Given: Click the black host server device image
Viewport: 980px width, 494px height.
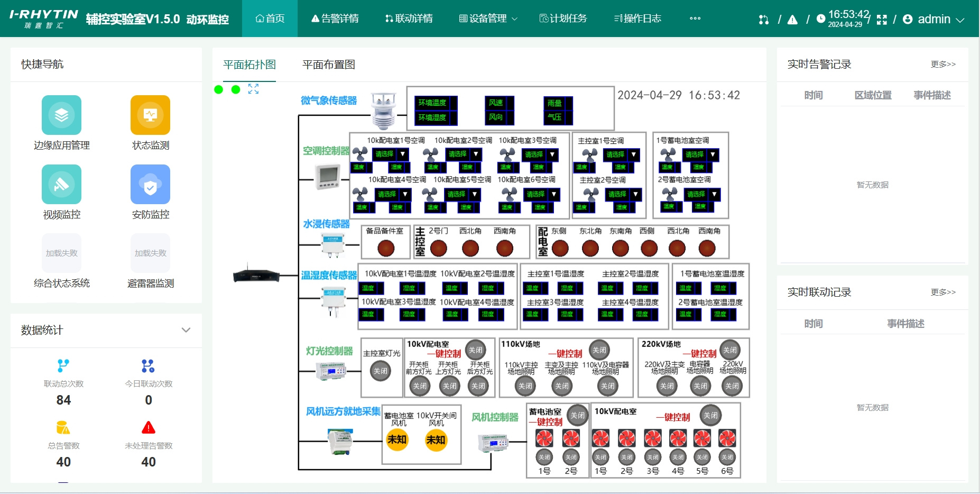Looking at the screenshot, I should pos(256,275).
